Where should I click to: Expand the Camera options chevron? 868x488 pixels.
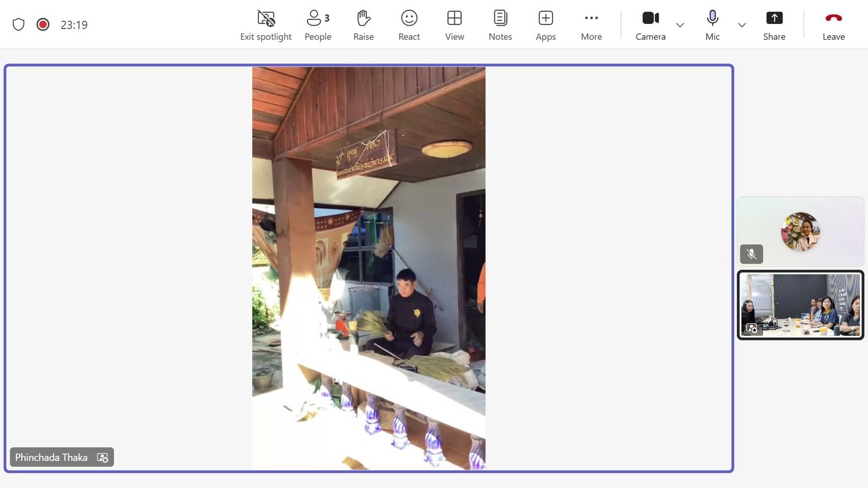(x=680, y=25)
